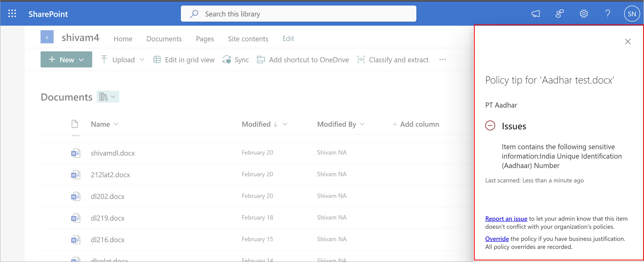Open the app launcher waffle icon
This screenshot has width=644, height=262.
[12, 14]
